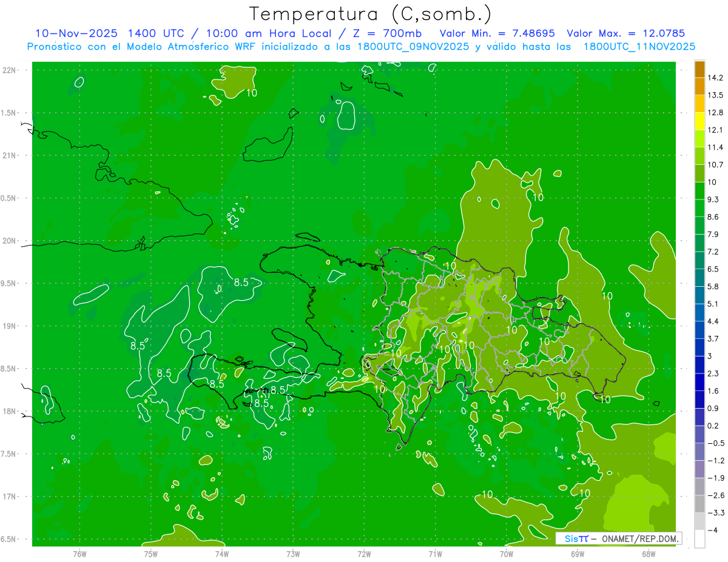728x562 pixels.
Task: Click the '19N' latitude label
Action: pos(10,326)
